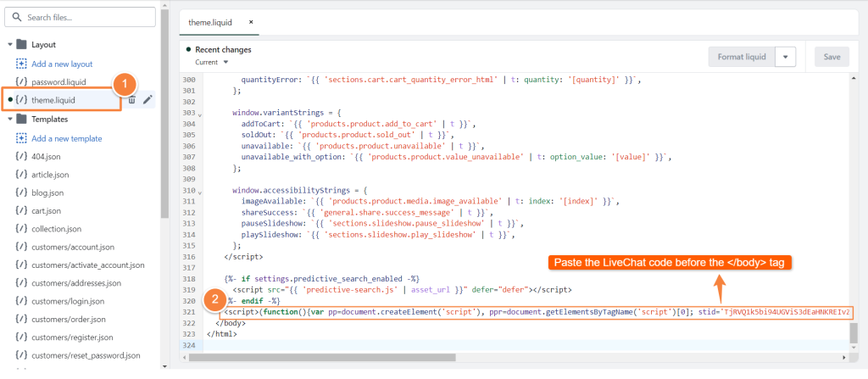Click the search magnifier icon
The width and height of the screenshot is (868, 379).
click(16, 17)
